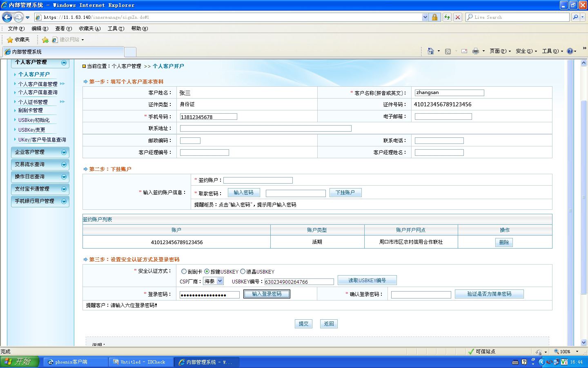588x368 pixels.
Task: Open the recent pages dropdown arrow
Action: coord(27,18)
